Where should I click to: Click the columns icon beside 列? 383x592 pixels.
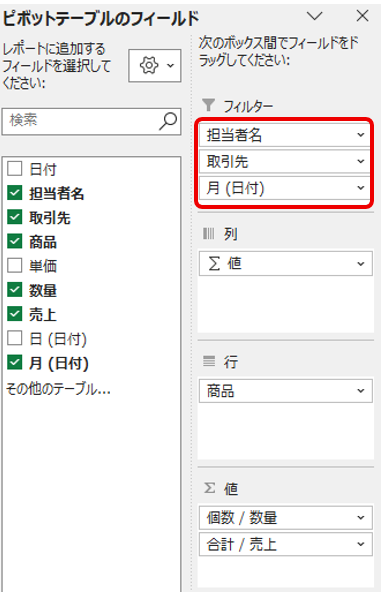pyautogui.click(x=208, y=234)
